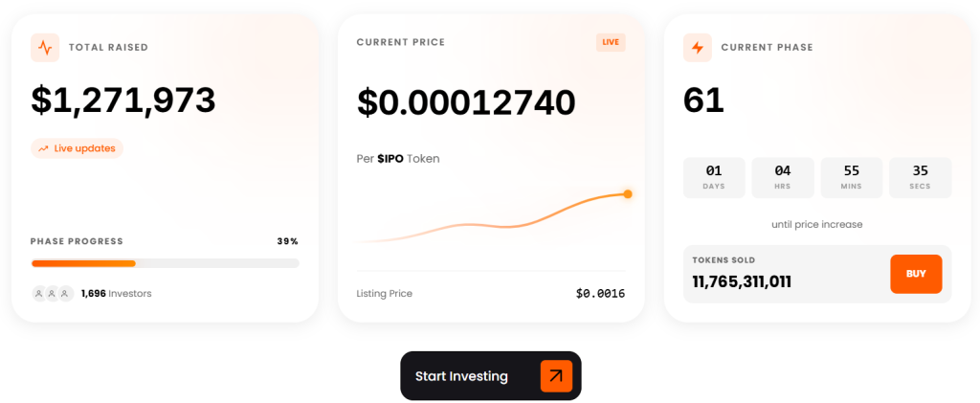The image size is (980, 403).
Task: Click the 11,765,311,011 tokens sold figure
Action: (742, 282)
